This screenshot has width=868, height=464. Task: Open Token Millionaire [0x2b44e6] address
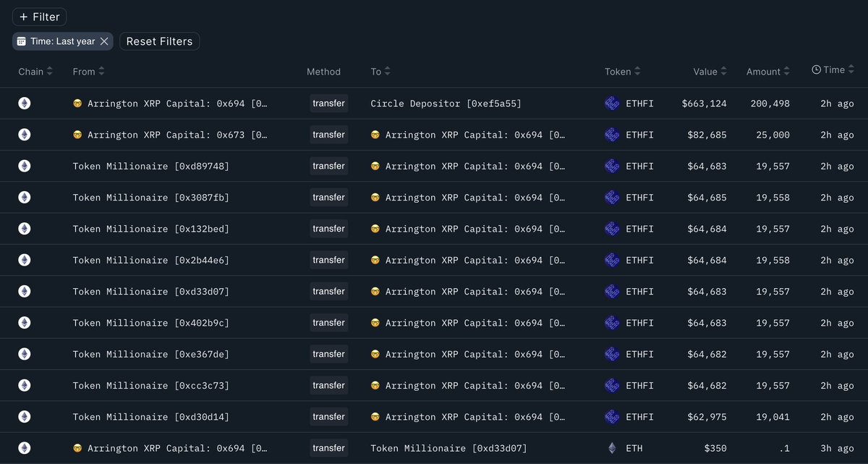151,260
